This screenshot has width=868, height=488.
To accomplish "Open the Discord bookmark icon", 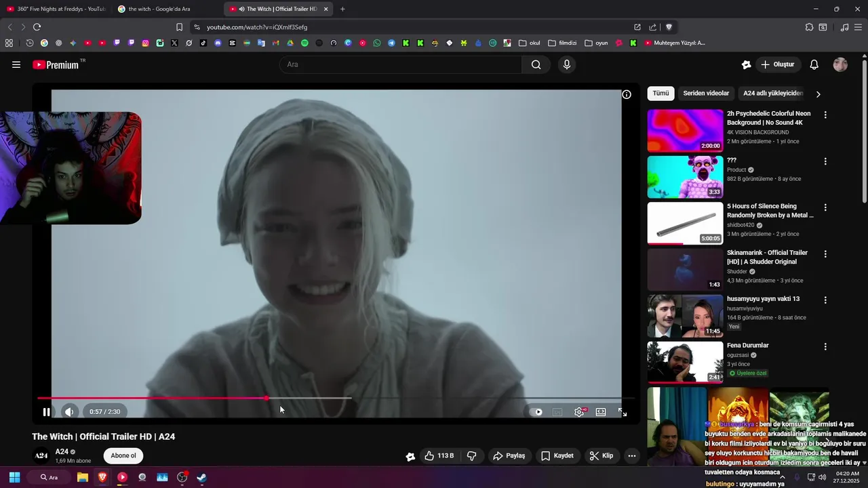I will pos(218,43).
